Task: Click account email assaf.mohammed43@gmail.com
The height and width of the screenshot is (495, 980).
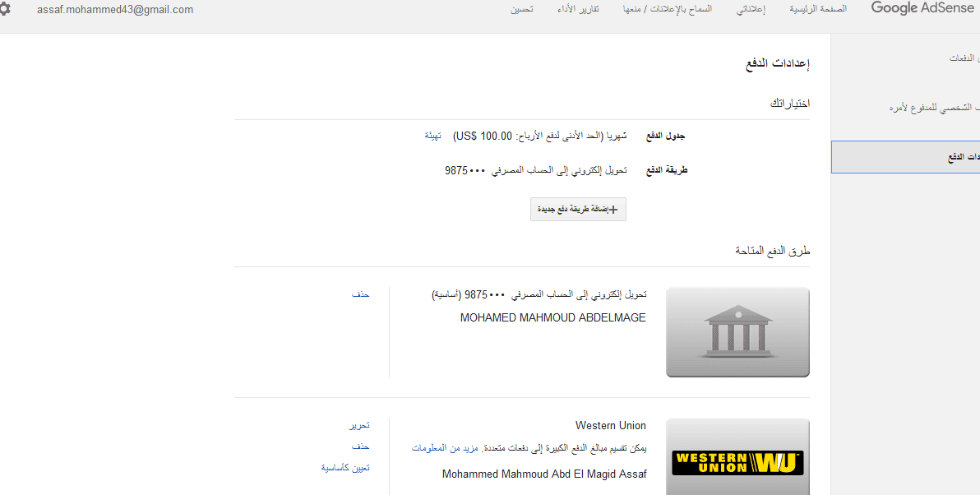Action: pyautogui.click(x=115, y=9)
